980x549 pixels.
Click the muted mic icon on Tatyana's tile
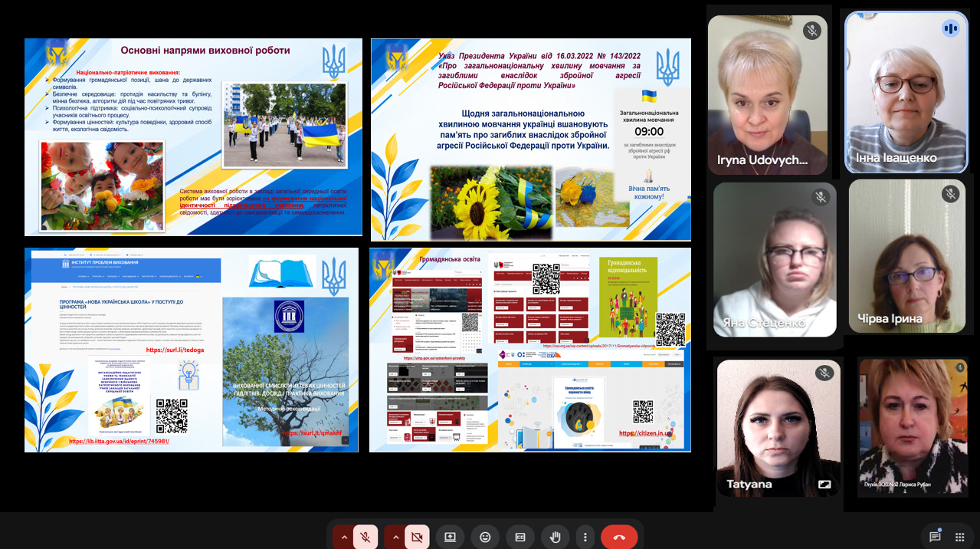(824, 373)
